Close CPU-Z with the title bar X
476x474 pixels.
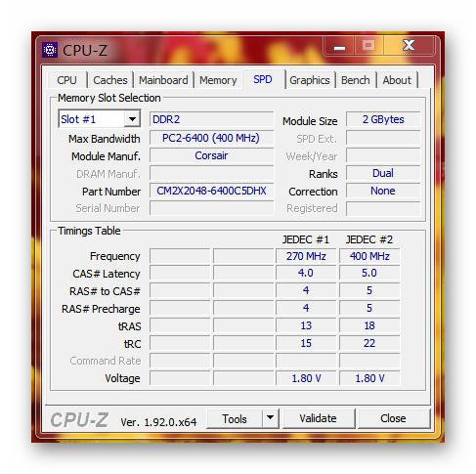[x=409, y=45]
